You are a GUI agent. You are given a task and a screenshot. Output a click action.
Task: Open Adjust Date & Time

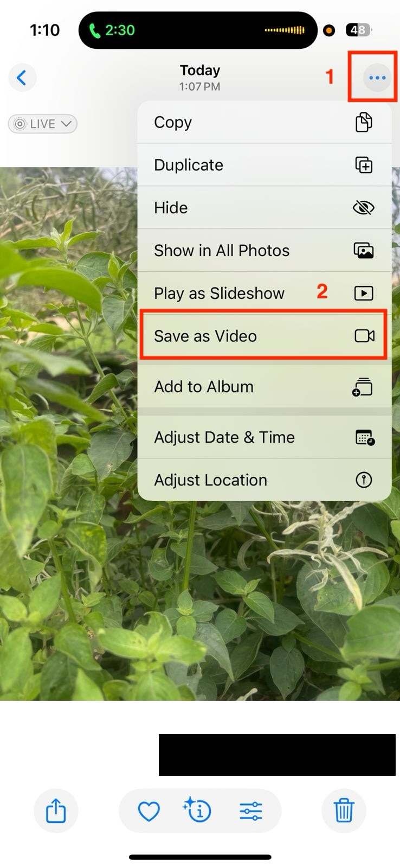[264, 437]
